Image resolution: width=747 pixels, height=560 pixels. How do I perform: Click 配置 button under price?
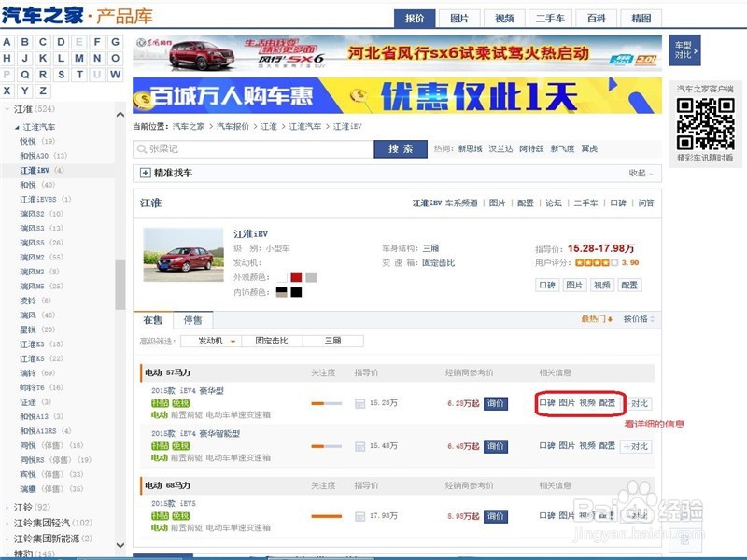click(629, 286)
